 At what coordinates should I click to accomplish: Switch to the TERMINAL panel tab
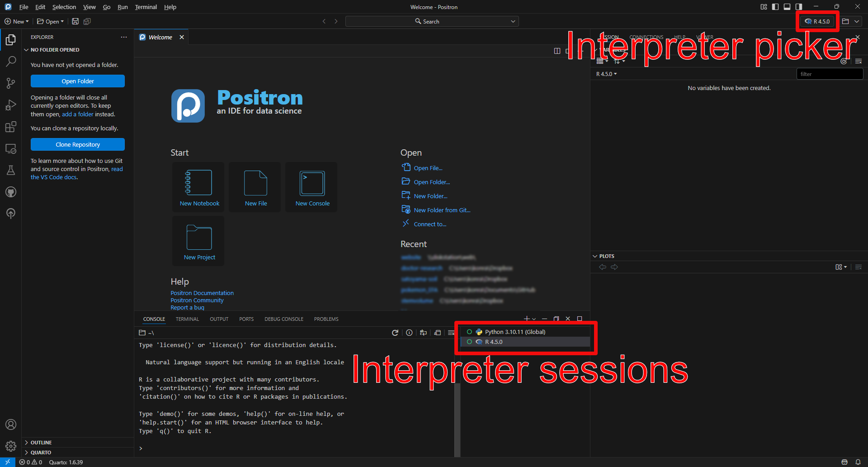coord(187,319)
